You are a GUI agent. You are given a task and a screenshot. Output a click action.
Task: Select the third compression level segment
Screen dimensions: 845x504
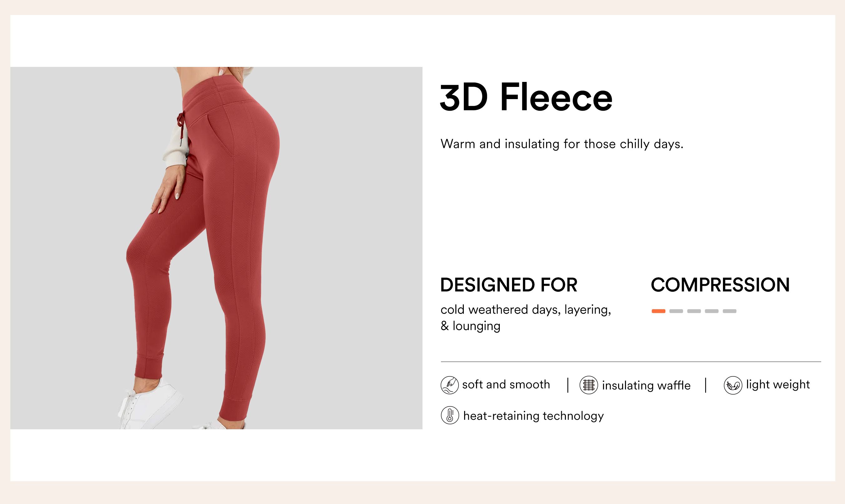[694, 311]
